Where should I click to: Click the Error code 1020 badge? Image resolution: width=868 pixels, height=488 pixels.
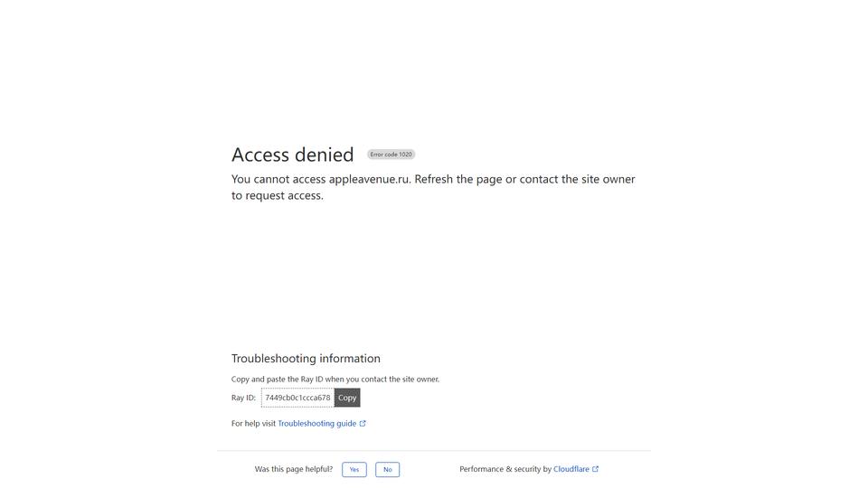[x=391, y=155]
